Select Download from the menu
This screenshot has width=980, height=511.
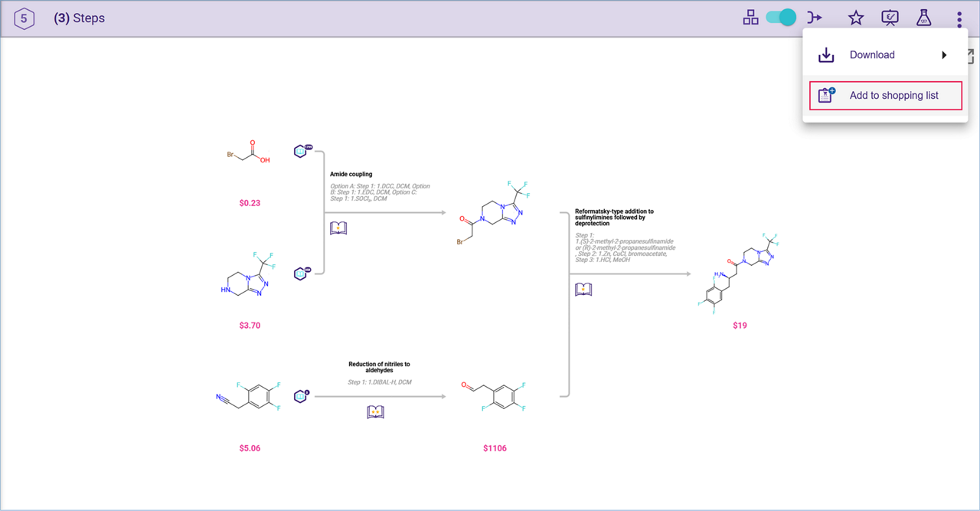pyautogui.click(x=872, y=55)
